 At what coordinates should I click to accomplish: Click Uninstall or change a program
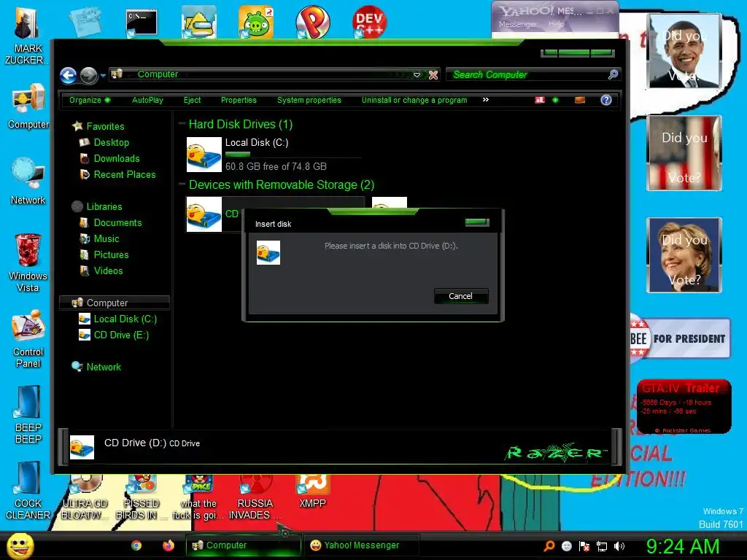pyautogui.click(x=414, y=100)
